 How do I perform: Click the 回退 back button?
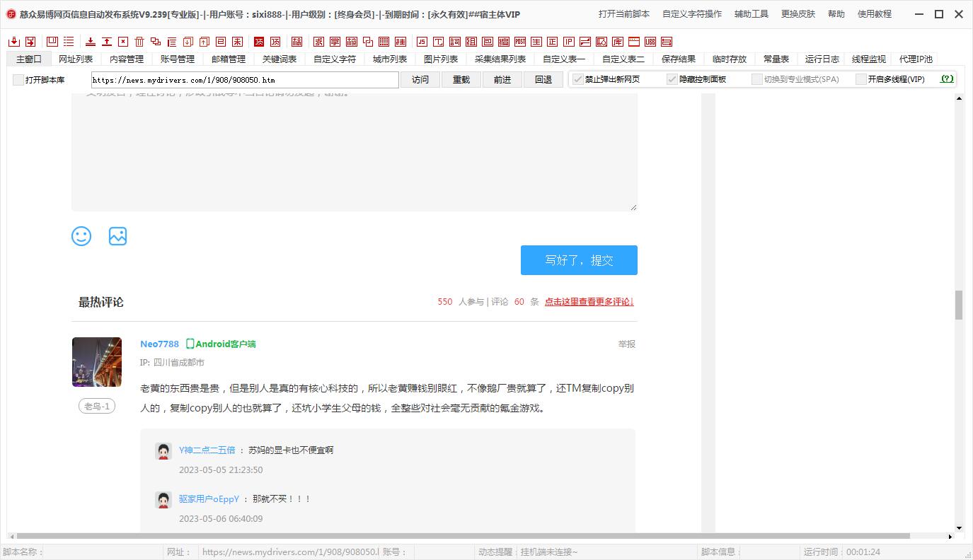pyautogui.click(x=543, y=80)
